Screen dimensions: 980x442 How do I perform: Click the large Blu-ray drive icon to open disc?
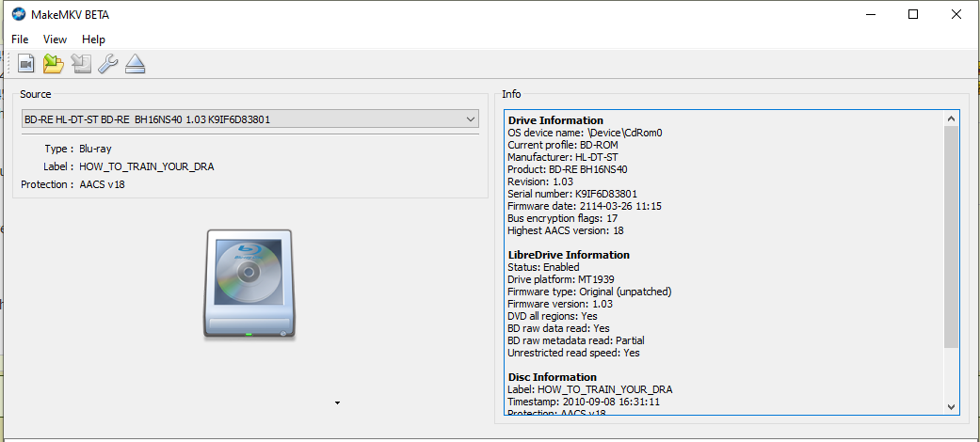(249, 285)
